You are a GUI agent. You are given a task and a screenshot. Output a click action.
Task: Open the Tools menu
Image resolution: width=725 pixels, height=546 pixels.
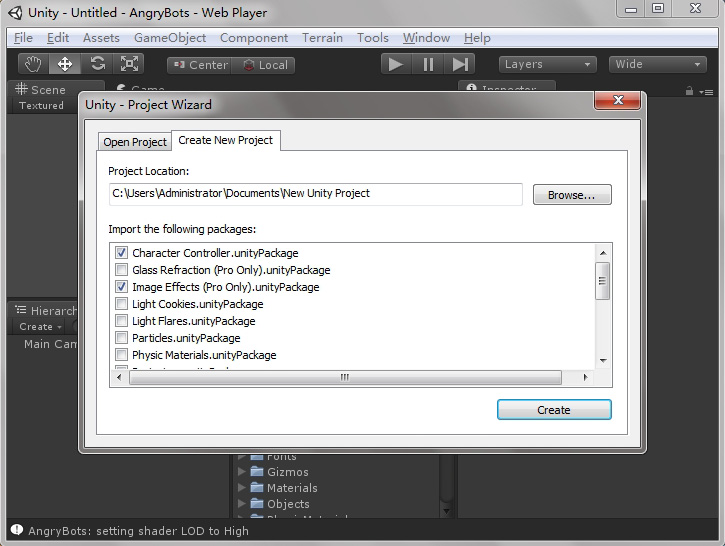click(373, 38)
